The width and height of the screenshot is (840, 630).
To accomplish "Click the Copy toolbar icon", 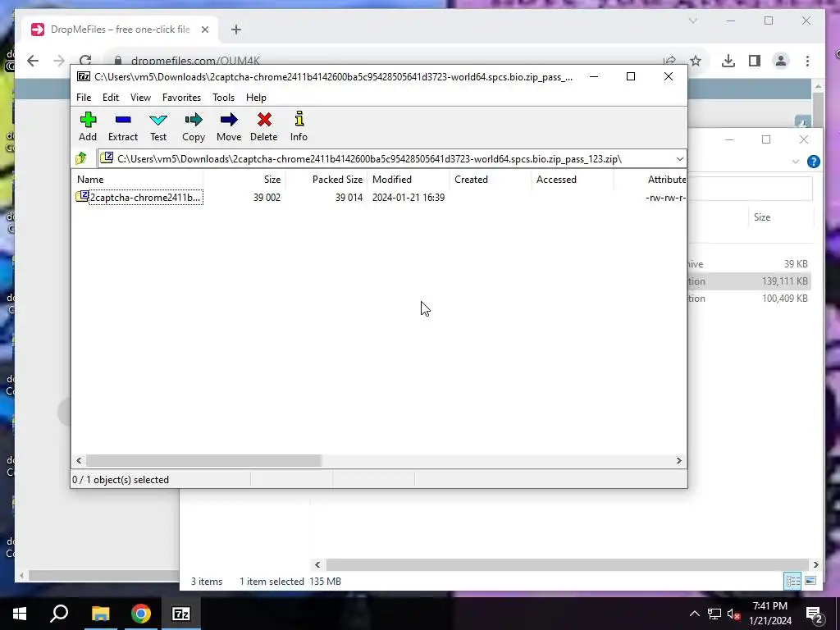I will 194,126.
